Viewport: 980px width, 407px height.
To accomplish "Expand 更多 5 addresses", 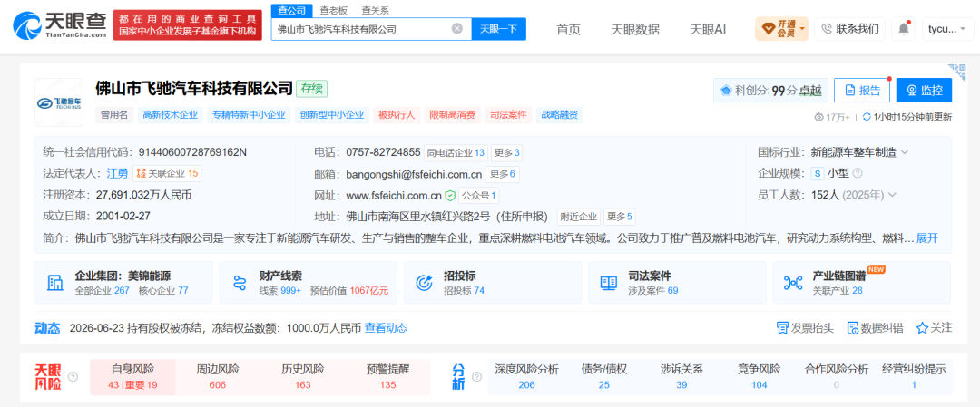I will 620,217.
